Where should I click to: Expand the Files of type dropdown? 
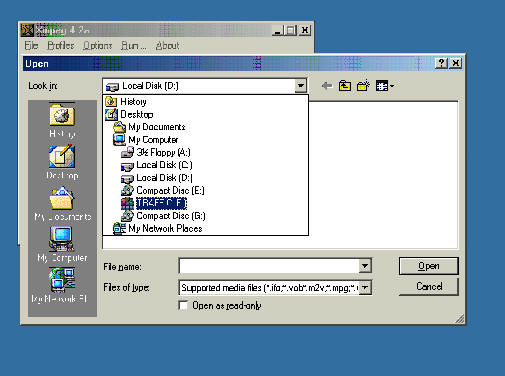pos(365,287)
